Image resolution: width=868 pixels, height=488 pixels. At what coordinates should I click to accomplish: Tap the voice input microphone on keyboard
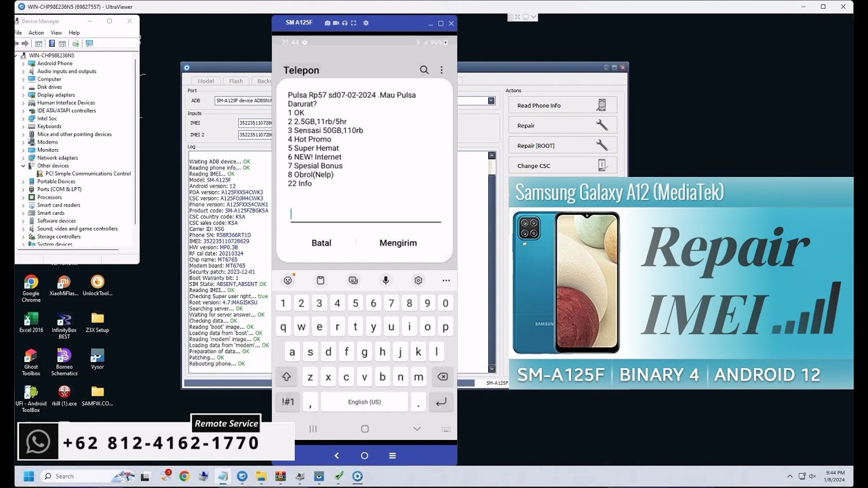(x=386, y=280)
